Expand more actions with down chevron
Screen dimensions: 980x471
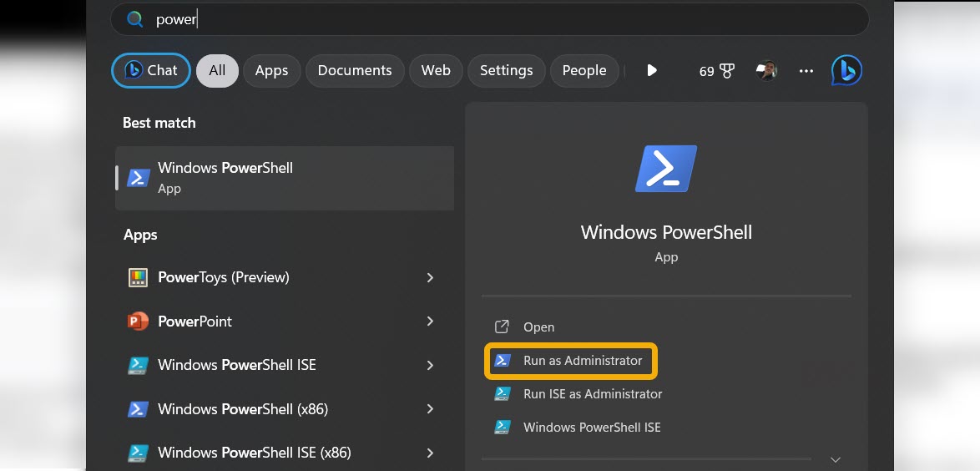tap(836, 460)
